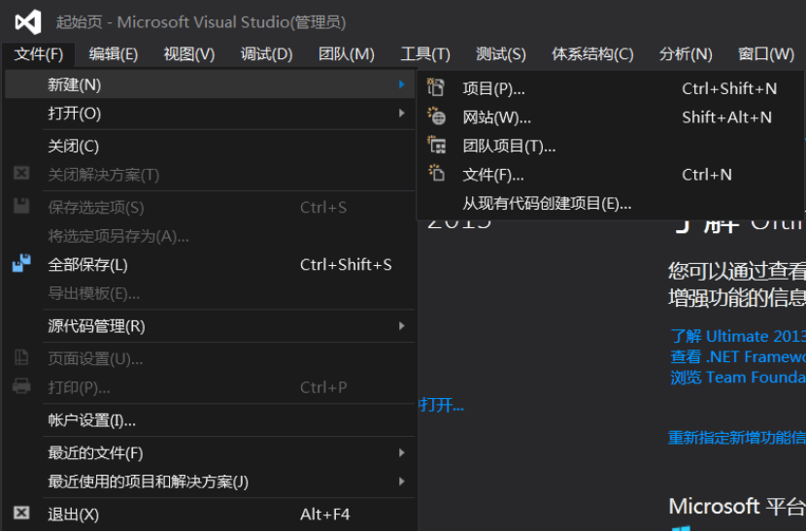This screenshot has width=806, height=532.
Task: Click the New Website icon beside 网站(W)
Action: [x=436, y=116]
